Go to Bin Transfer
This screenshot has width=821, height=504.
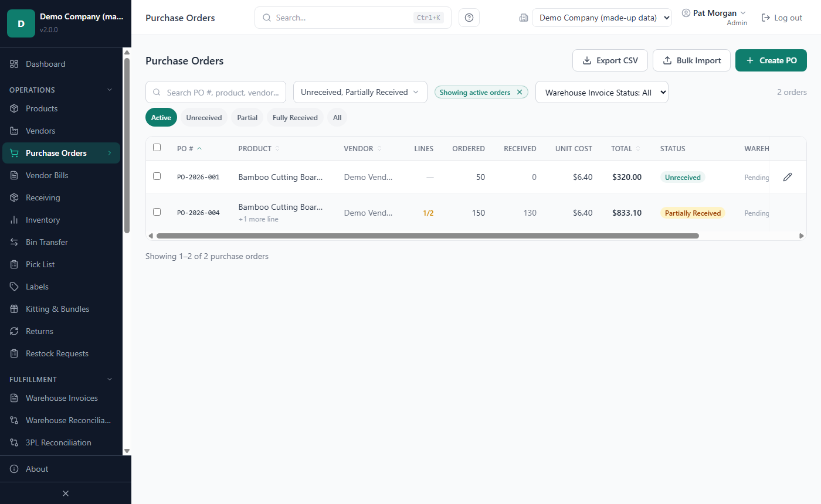61,242
